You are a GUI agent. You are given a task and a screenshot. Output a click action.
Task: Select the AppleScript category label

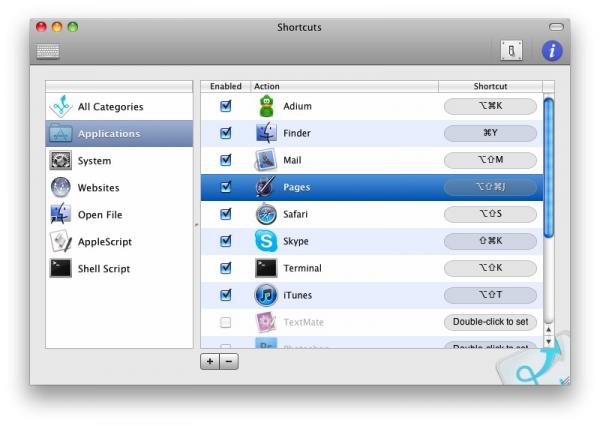[105, 242]
